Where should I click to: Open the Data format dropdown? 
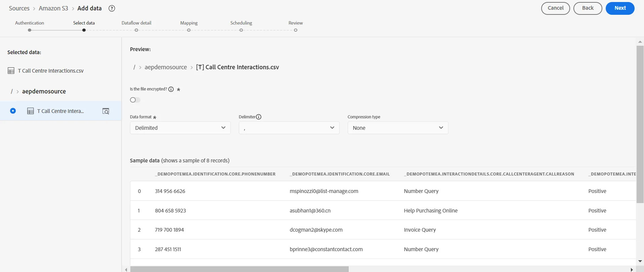pyautogui.click(x=180, y=128)
